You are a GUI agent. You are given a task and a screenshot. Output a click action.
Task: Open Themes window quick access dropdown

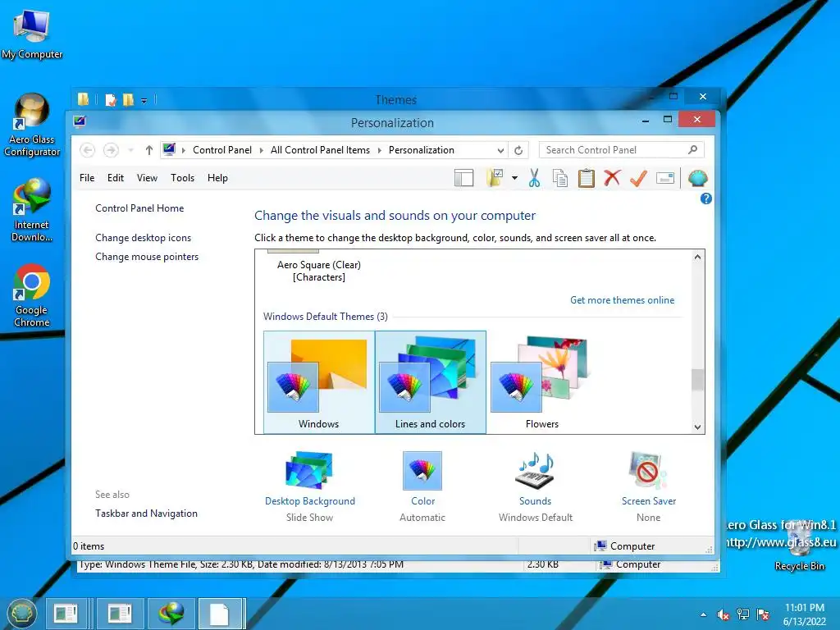coord(144,100)
